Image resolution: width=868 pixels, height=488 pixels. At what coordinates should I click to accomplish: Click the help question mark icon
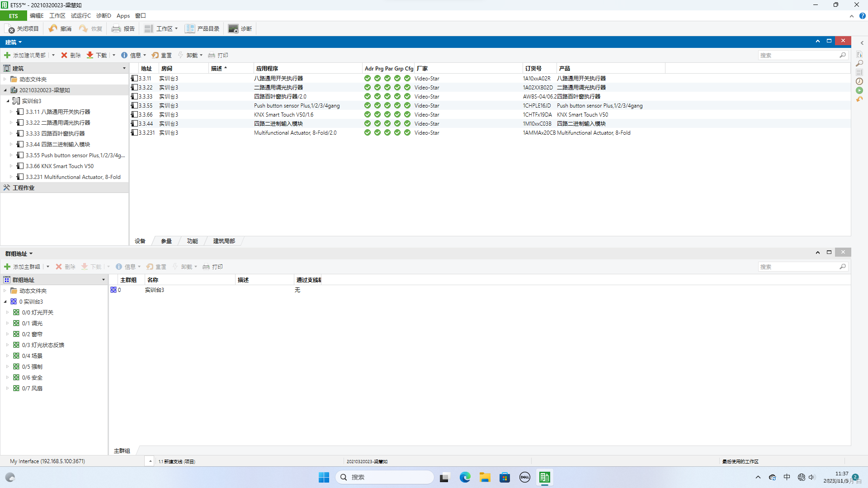click(862, 16)
